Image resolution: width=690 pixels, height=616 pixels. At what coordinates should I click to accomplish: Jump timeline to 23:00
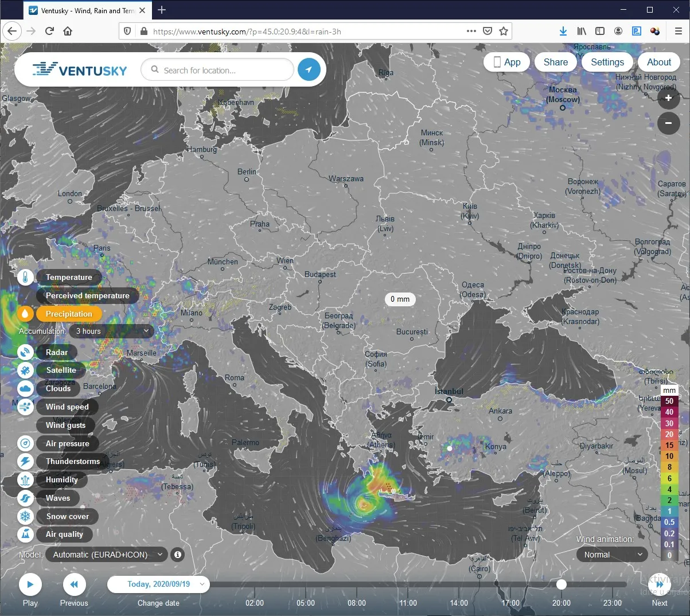pos(613,603)
